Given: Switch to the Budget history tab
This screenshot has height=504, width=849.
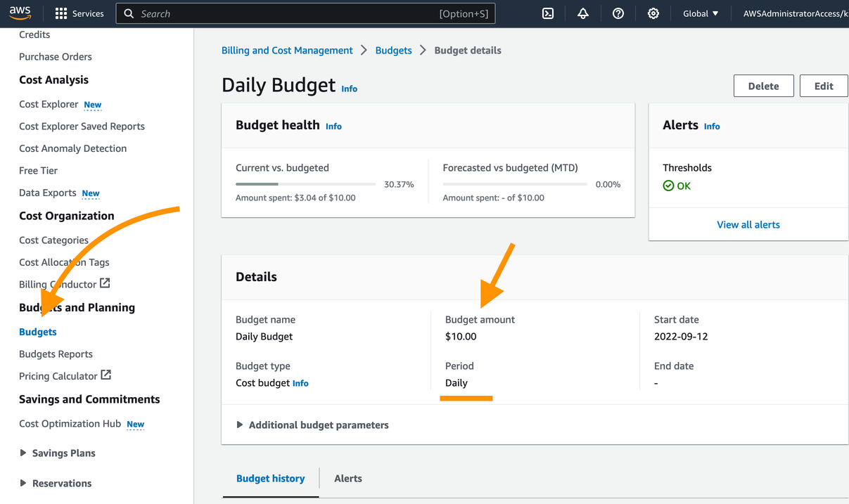Looking at the screenshot, I should 270,479.
